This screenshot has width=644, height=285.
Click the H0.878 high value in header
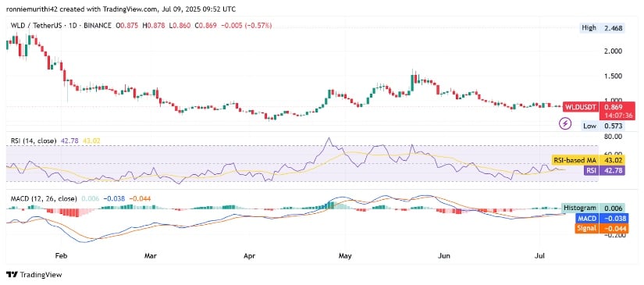click(154, 26)
